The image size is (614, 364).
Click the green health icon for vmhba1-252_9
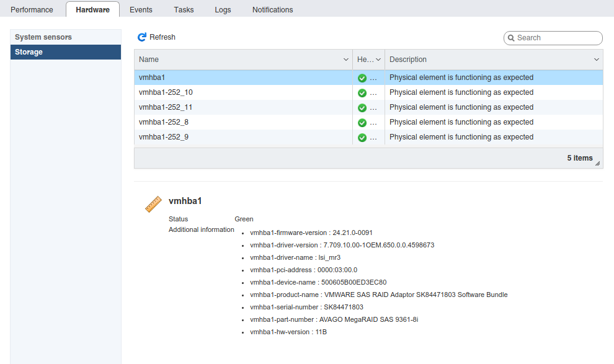pyautogui.click(x=362, y=138)
